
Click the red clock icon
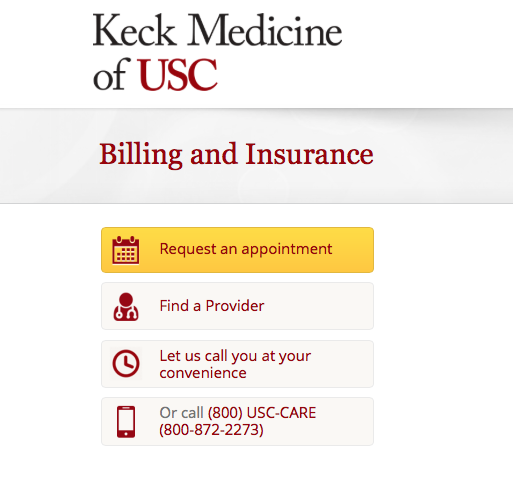coord(126,364)
